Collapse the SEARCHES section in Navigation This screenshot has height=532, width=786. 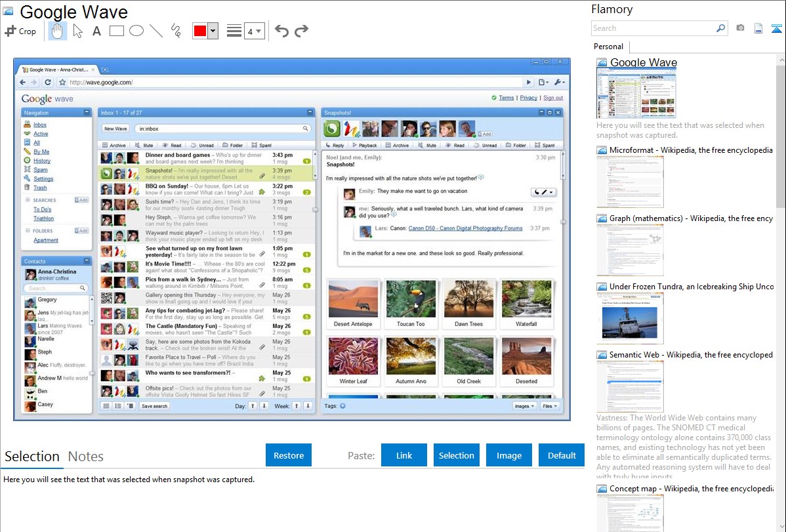[x=28, y=200]
